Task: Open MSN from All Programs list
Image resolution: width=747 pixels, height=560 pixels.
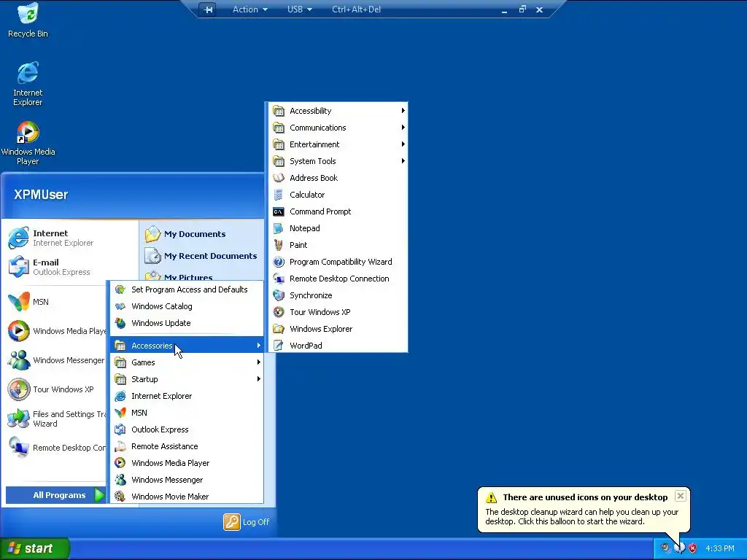Action: (187, 413)
